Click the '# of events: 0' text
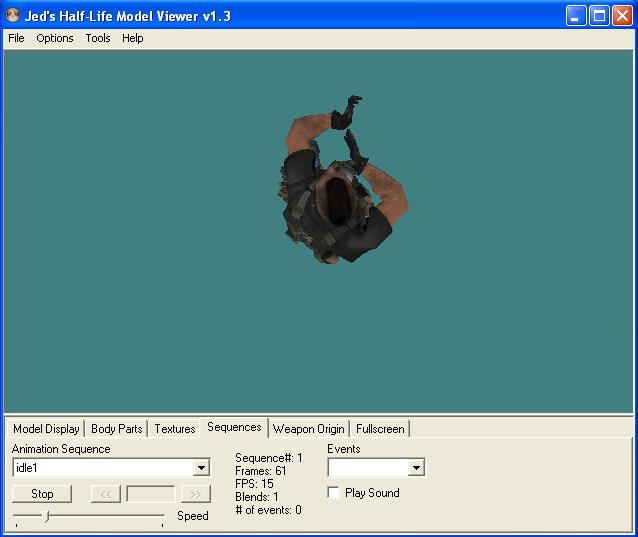 (269, 510)
